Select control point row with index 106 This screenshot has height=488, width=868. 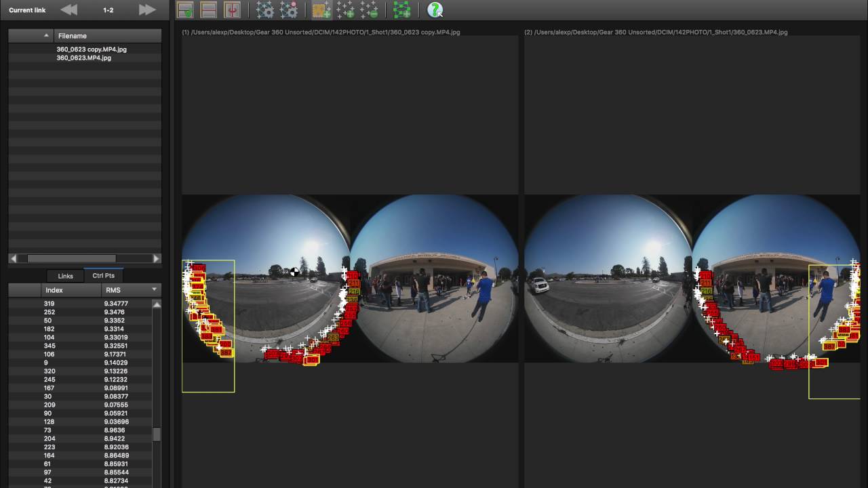pos(80,354)
